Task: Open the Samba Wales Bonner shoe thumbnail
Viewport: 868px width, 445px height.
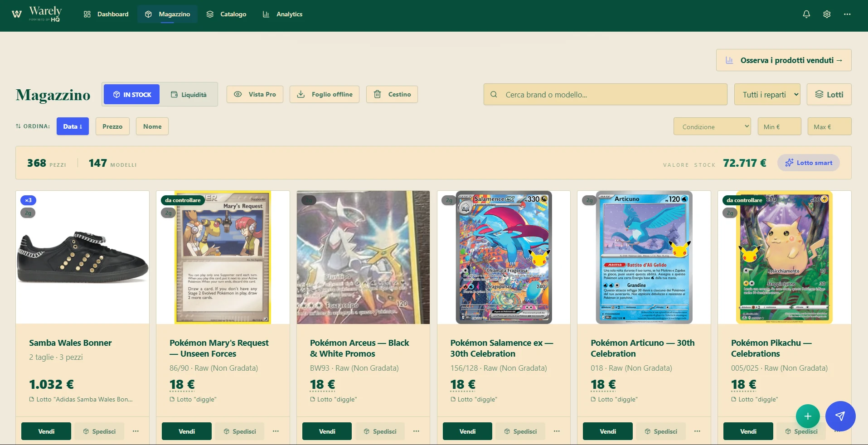Action: click(x=82, y=257)
